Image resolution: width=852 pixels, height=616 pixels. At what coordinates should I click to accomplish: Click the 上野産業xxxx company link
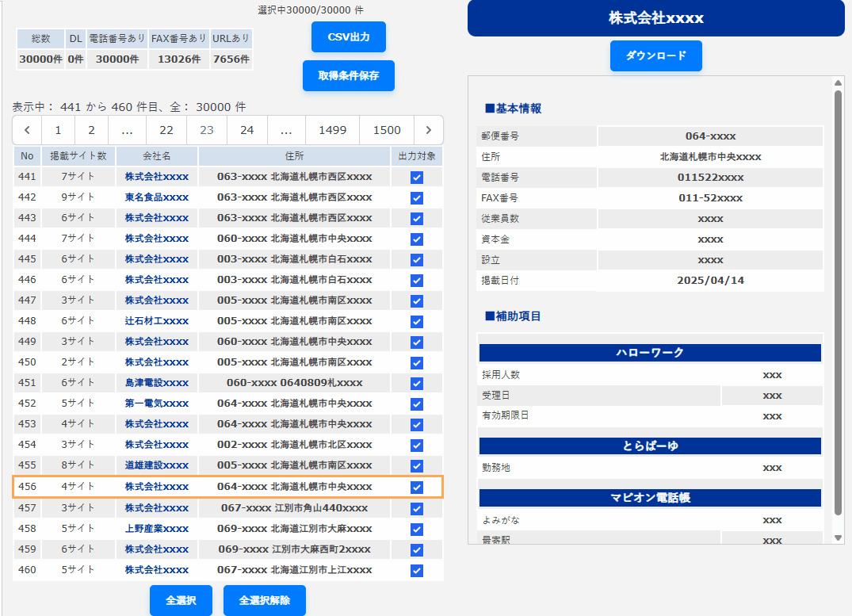[157, 529]
